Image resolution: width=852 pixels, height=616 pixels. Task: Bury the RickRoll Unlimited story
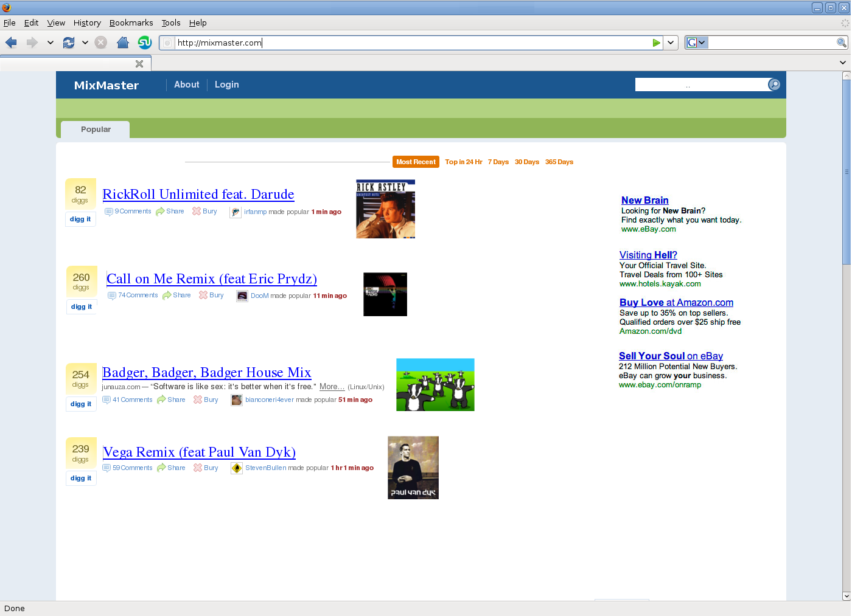[204, 211]
